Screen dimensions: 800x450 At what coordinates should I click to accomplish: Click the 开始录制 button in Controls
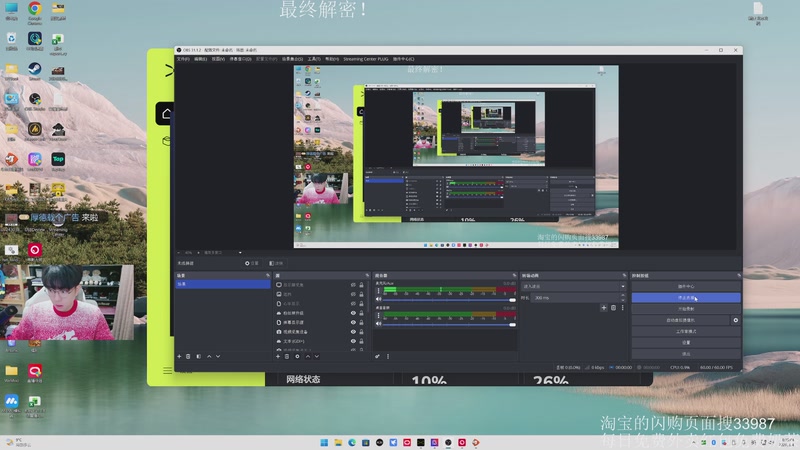click(x=686, y=309)
